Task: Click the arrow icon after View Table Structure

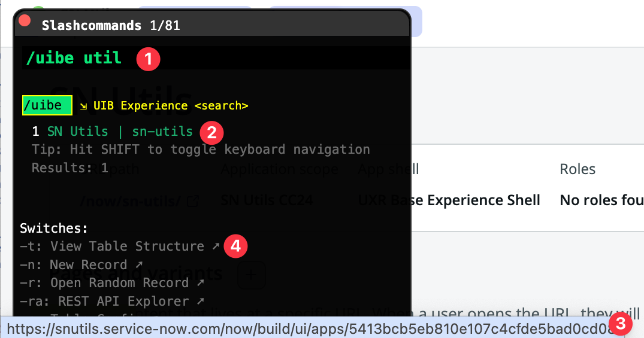Action: [x=216, y=246]
